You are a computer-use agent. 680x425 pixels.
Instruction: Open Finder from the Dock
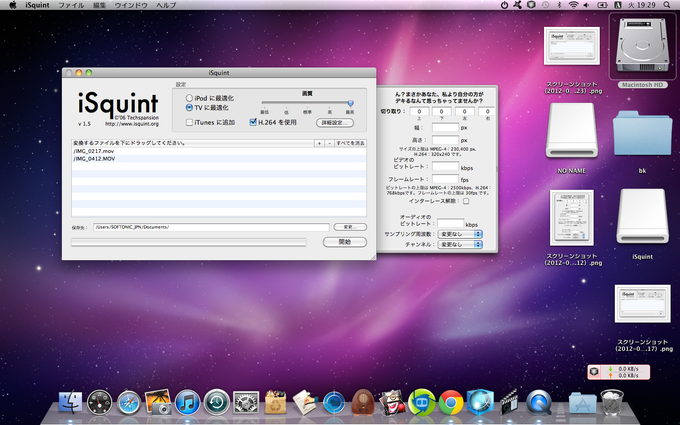70,402
